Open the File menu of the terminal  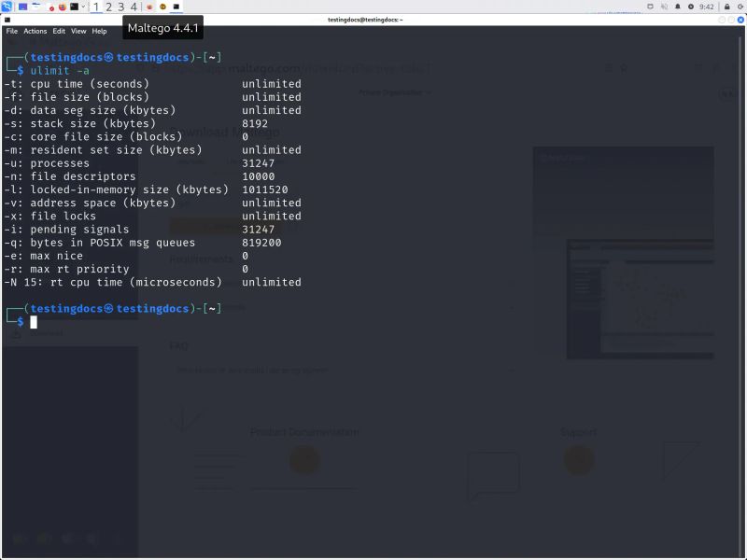11,30
